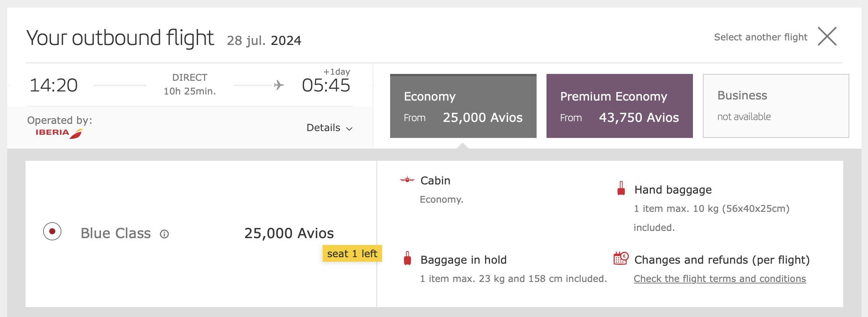The height and width of the screenshot is (317, 868).
Task: Click the red Hand baggage suitcase icon
Action: pos(621,189)
